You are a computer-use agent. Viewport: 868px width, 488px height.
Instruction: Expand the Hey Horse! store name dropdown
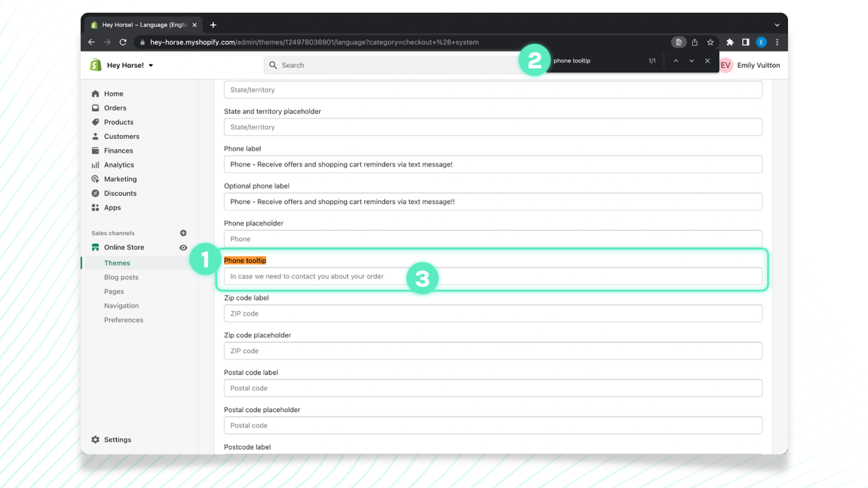[x=151, y=65]
